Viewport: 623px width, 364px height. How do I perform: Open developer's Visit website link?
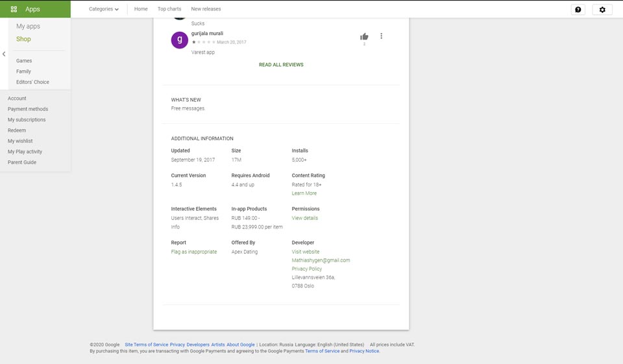306,252
